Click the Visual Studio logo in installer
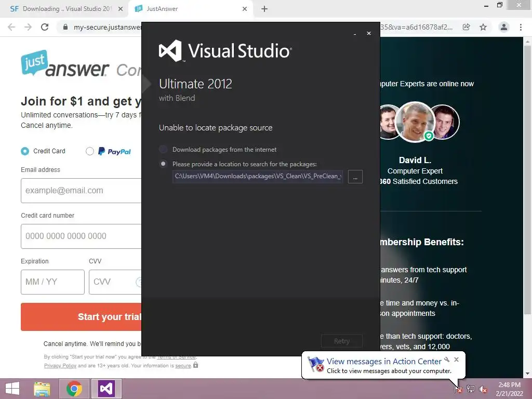 click(225, 51)
